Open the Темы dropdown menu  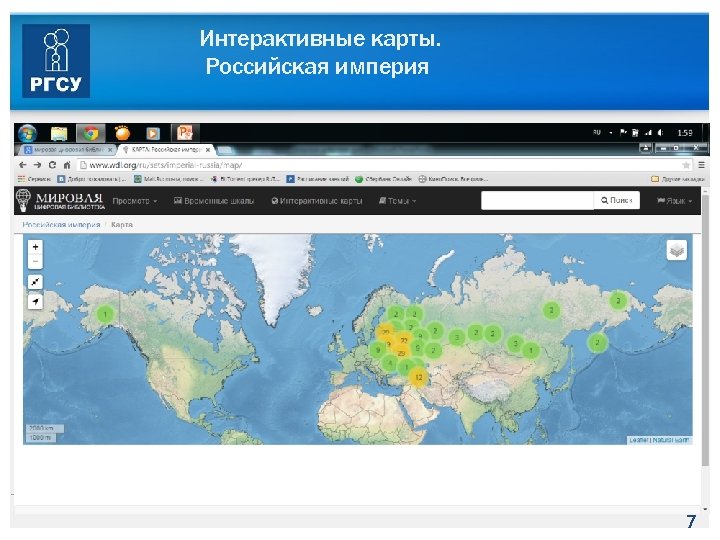click(397, 201)
